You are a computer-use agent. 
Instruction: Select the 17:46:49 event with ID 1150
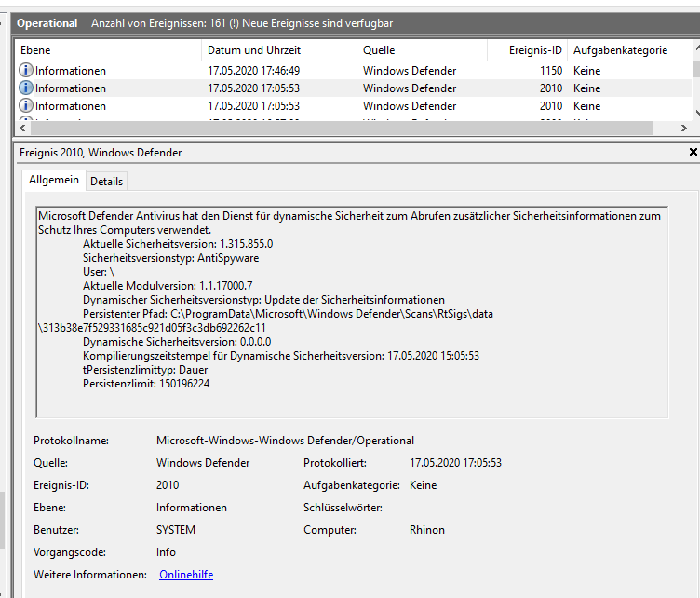(x=355, y=71)
